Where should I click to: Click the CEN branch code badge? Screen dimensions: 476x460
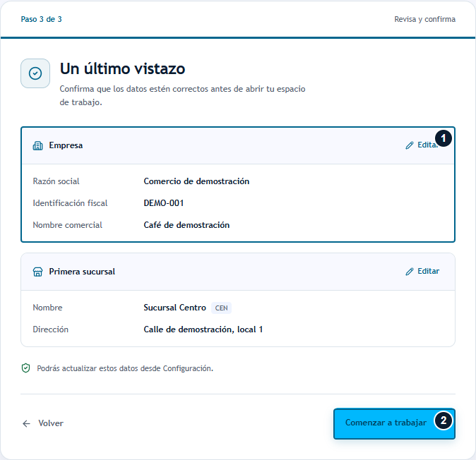pyautogui.click(x=221, y=308)
